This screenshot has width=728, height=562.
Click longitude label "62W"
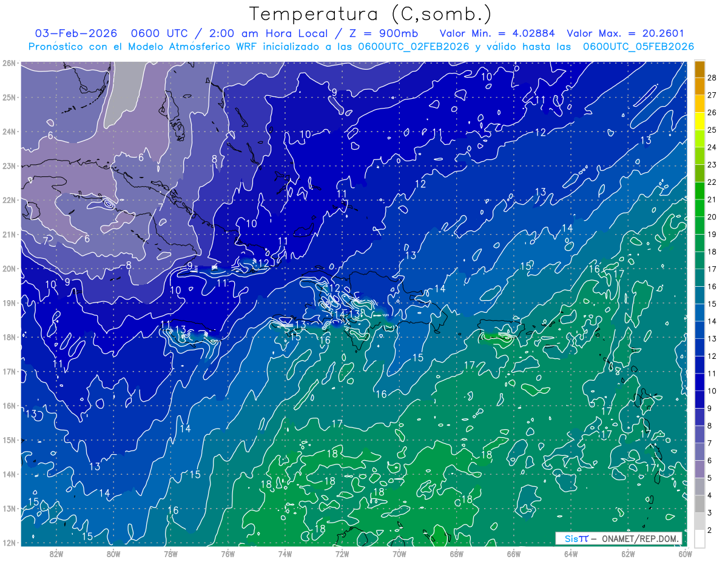coord(628,554)
